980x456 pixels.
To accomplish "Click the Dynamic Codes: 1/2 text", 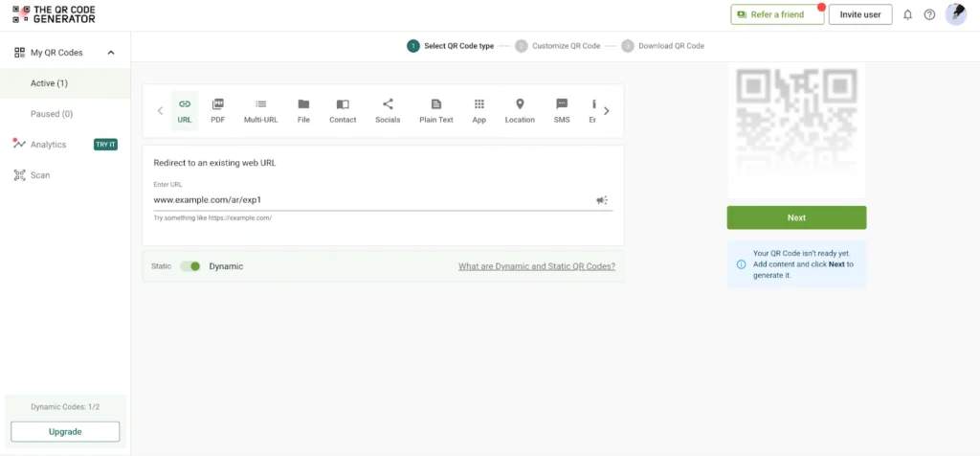I will coord(65,406).
